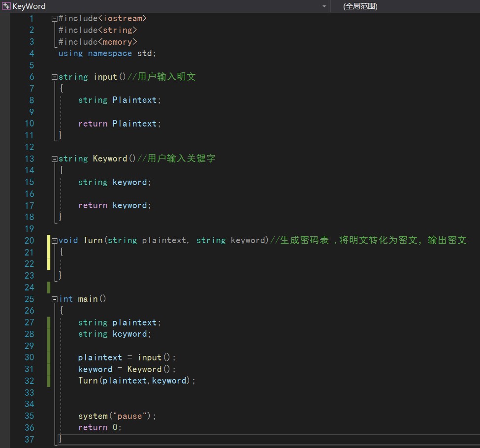
Task: Click the KeyWord project icon in navigation bar
Action: pyautogui.click(x=6, y=6)
